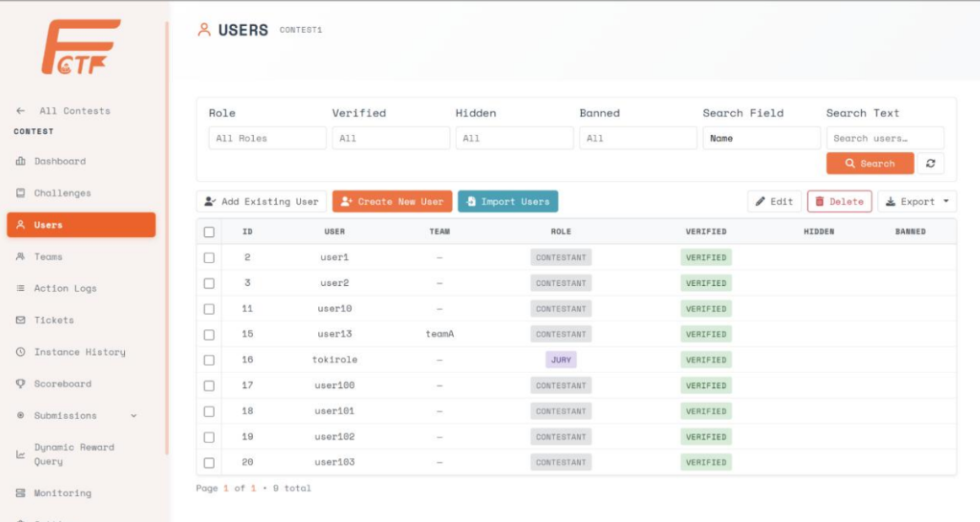Screen dimensions: 980x522
Task: Select the checkbox for user13
Action: [209, 335]
